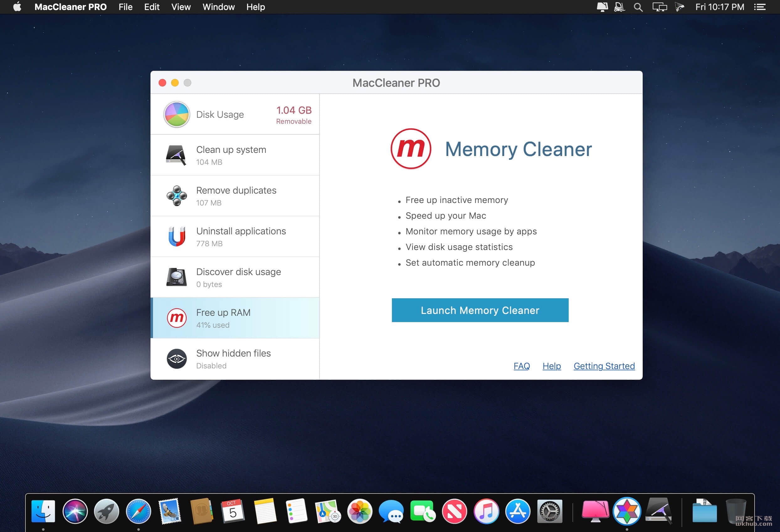Open the Mail stamp icon in Dock

click(x=170, y=511)
